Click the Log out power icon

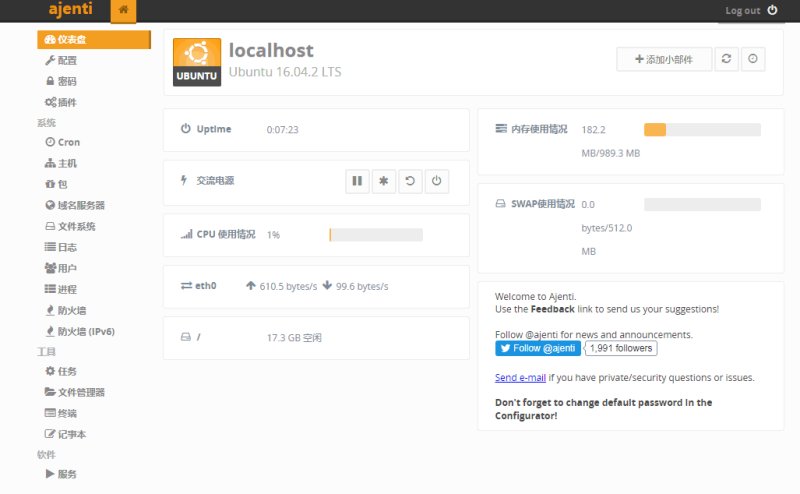point(772,10)
